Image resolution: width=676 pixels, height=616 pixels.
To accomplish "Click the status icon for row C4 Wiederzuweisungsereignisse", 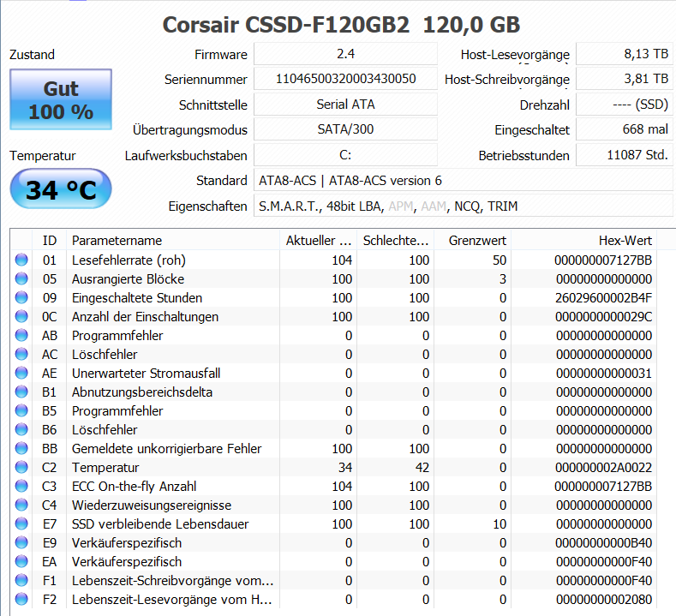I will (21, 505).
